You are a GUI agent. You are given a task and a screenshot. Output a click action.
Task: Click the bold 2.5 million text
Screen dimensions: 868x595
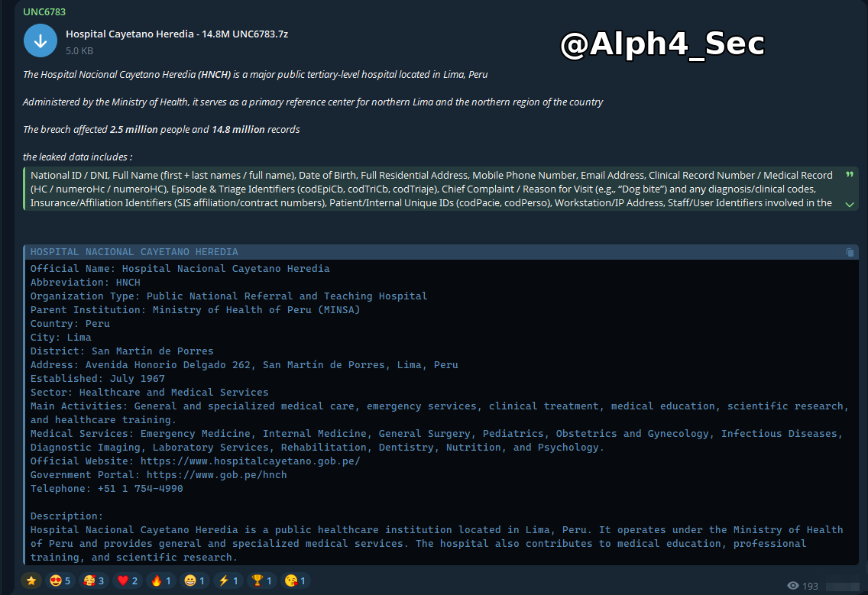[134, 130]
